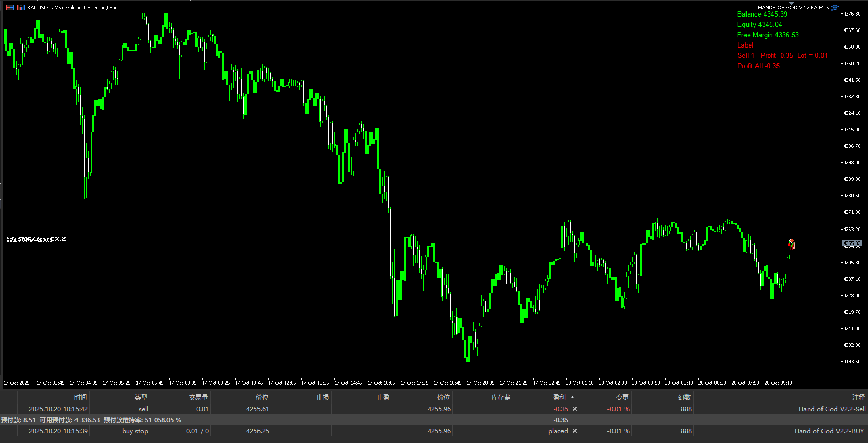The image size is (868, 443).
Task: Click the 止损 column header
Action: click(323, 398)
